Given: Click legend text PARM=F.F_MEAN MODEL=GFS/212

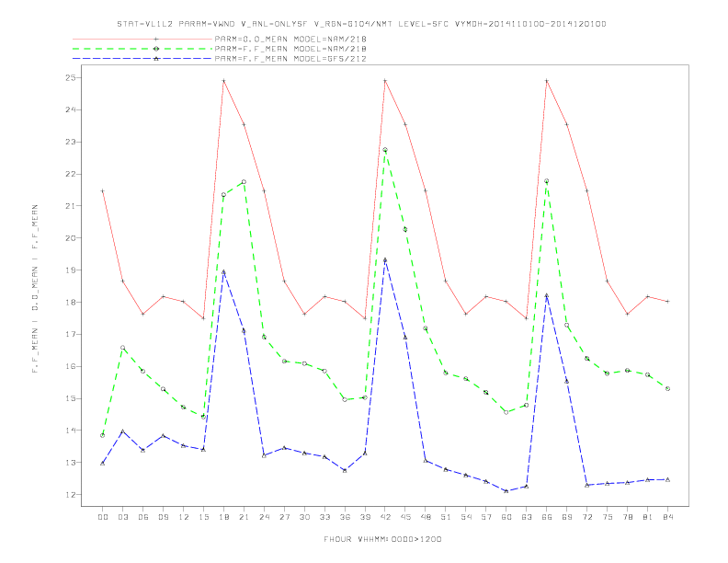Looking at the screenshot, I should (290, 59).
